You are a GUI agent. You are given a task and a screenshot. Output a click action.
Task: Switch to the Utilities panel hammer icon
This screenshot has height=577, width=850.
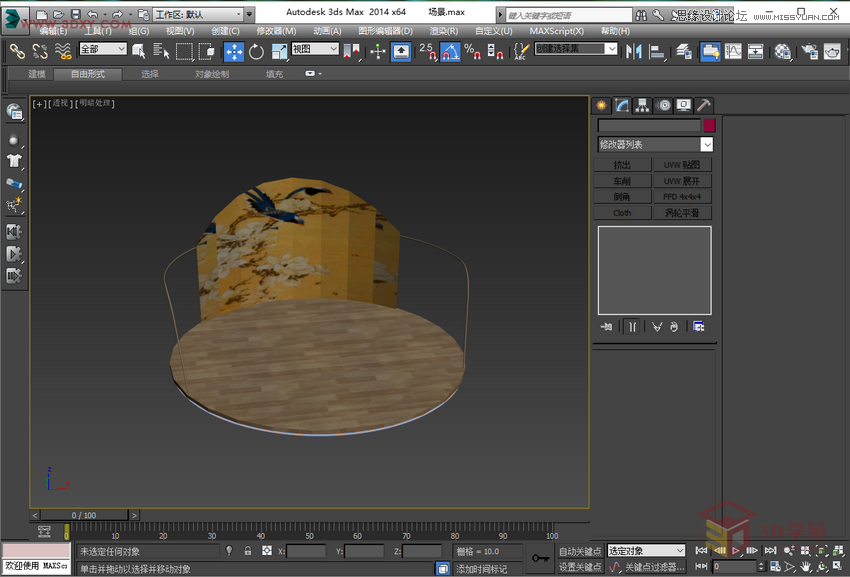702,105
